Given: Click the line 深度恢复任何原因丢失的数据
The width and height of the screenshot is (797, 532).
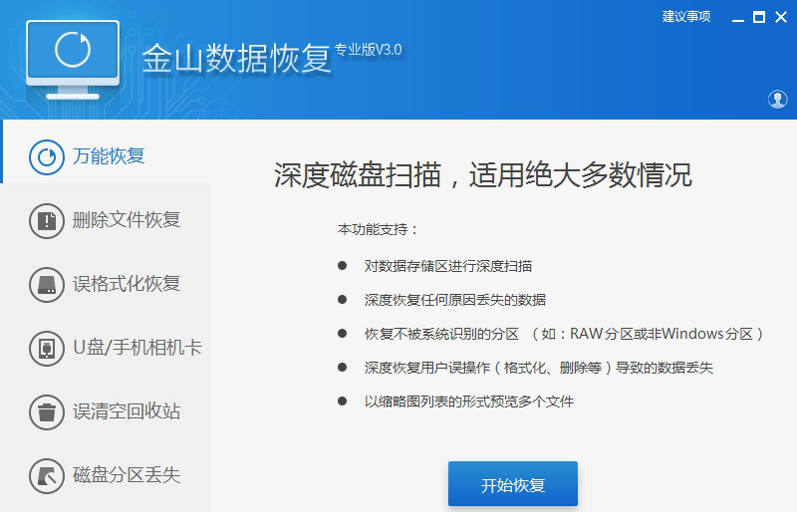Looking at the screenshot, I should [x=455, y=300].
